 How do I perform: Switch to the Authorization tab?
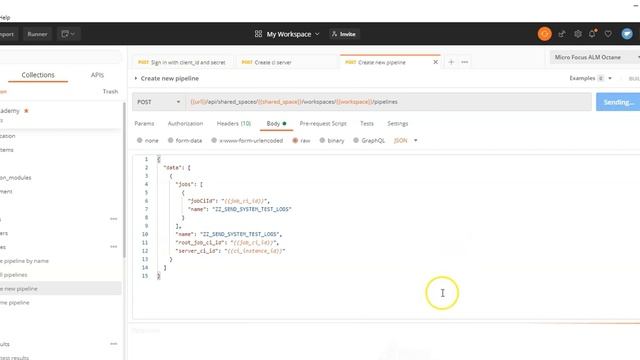[185, 123]
